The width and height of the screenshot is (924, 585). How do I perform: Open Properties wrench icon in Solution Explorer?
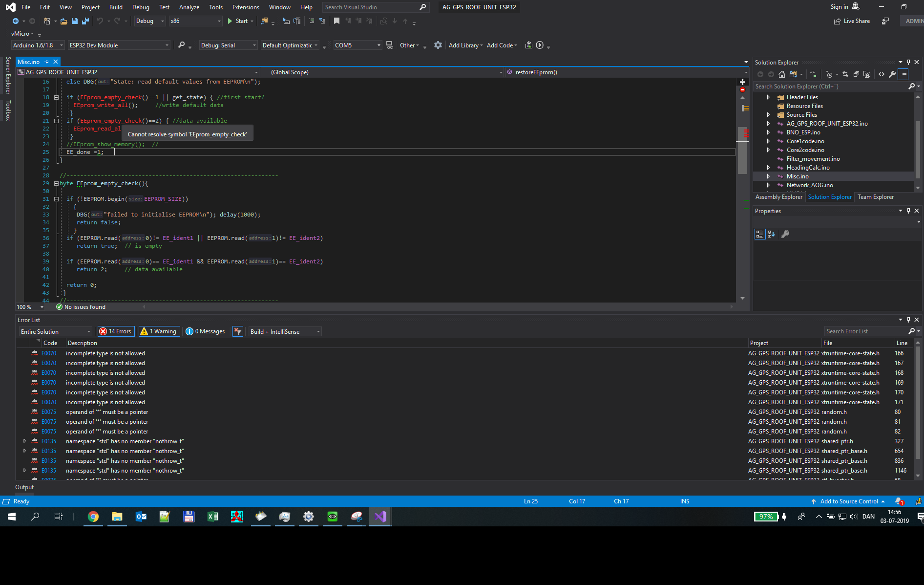click(892, 74)
